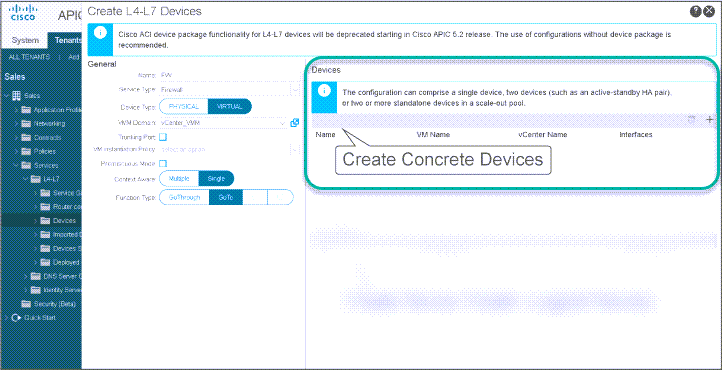Set Context Aware to Multiple
Image resolution: width=722 pixels, height=370 pixels.
179,179
